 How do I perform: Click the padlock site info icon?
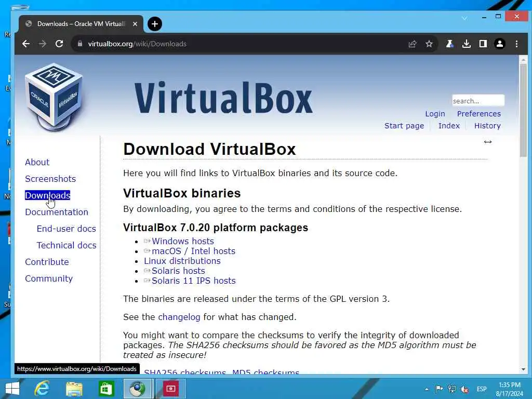point(80,44)
